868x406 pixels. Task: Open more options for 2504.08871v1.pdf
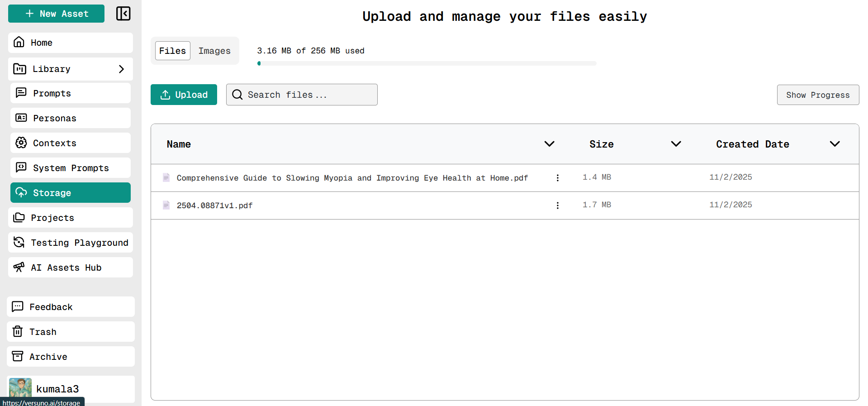point(558,205)
